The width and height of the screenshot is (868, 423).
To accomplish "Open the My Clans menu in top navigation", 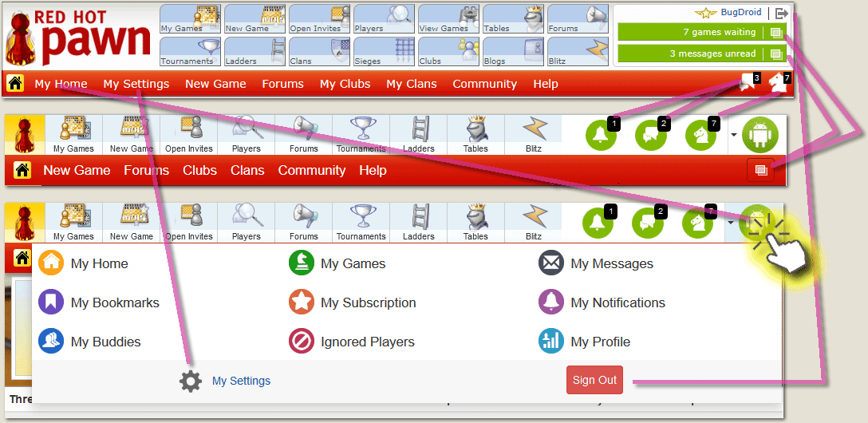I will click(x=411, y=84).
